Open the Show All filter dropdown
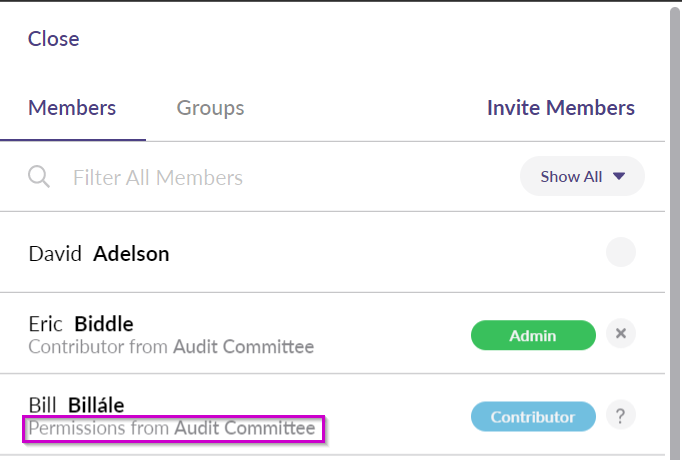Viewport: 682px width, 460px height. coord(582,176)
